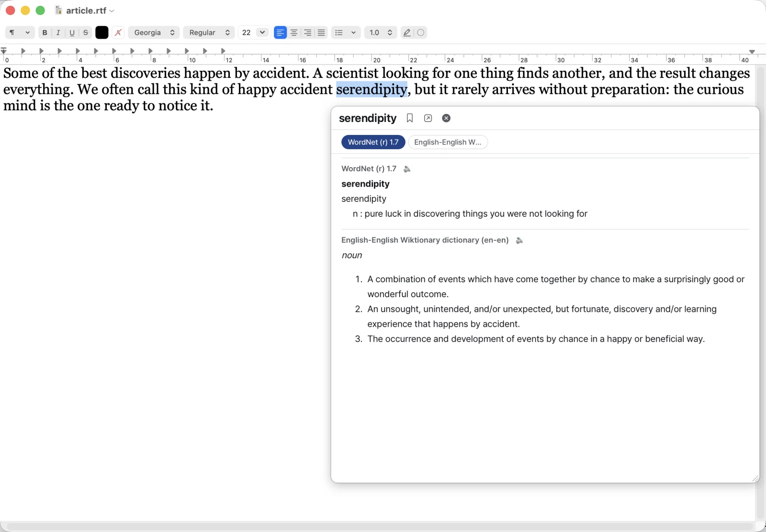The image size is (766, 532).
Task: Open the paragraph styles dropdown
Action: (20, 33)
